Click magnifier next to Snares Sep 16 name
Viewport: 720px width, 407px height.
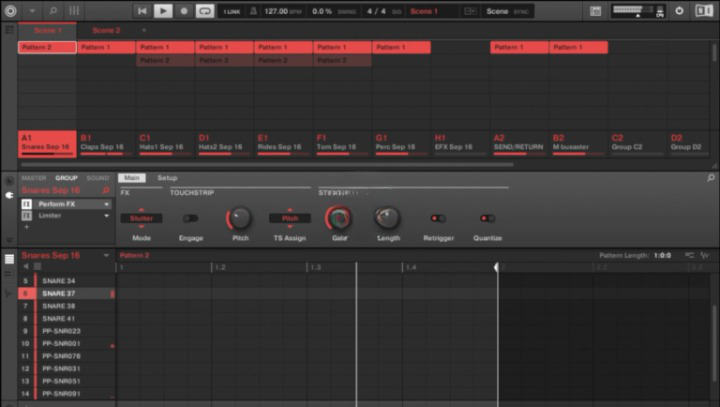coord(106,190)
